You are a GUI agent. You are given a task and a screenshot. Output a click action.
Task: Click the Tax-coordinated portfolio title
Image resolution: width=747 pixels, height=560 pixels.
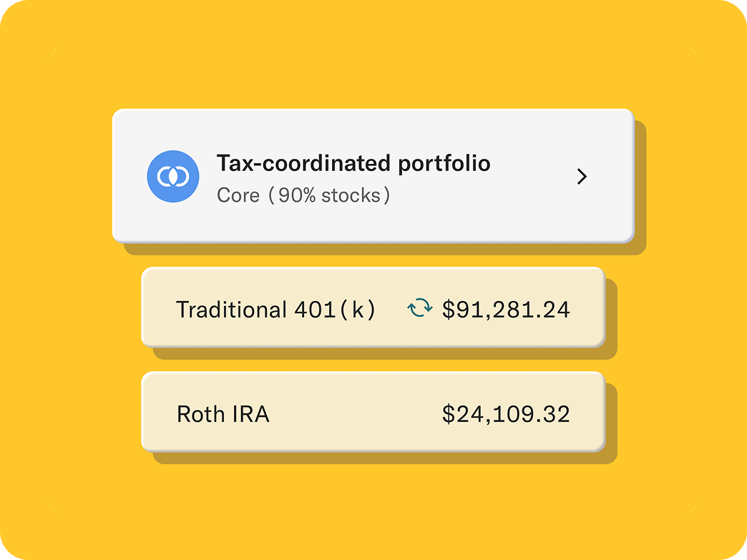pyautogui.click(x=353, y=162)
